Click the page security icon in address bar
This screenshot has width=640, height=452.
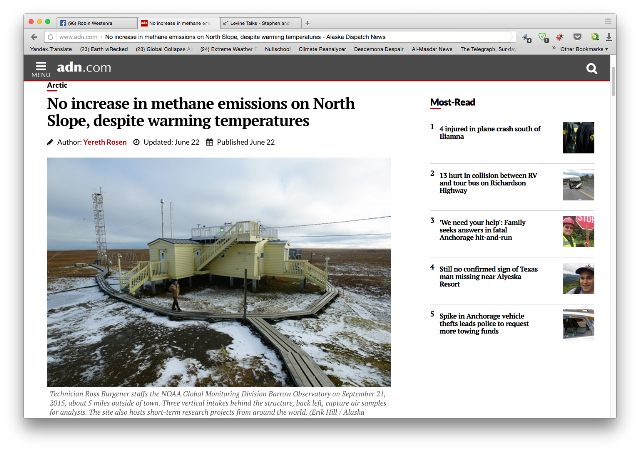point(50,37)
